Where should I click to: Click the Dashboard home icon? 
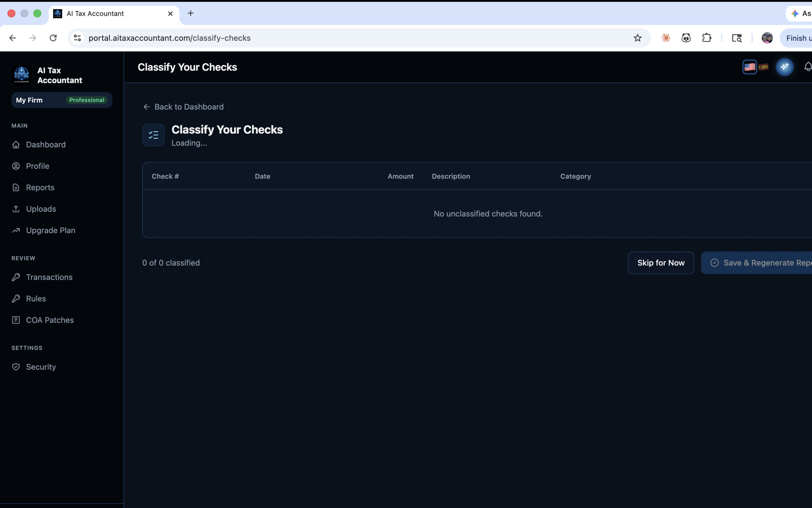coord(16,144)
